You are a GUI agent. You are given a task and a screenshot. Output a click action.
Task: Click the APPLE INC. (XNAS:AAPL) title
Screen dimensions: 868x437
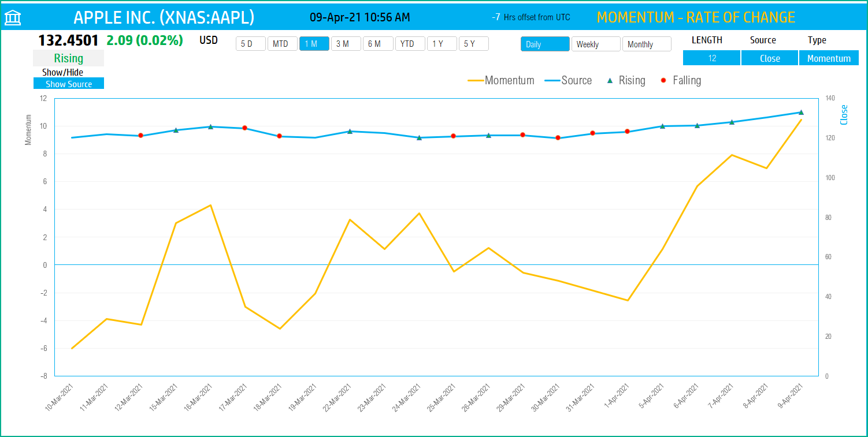pos(164,17)
